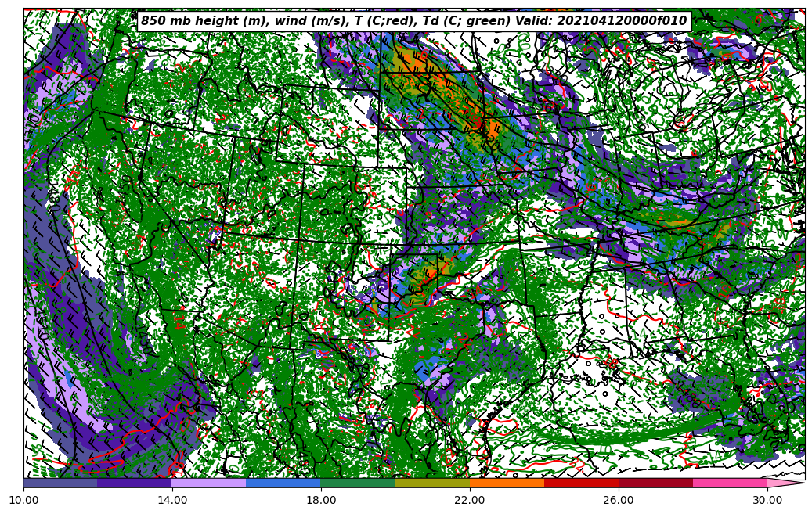This screenshot has width=812, height=514.
Task: Click the orange 22–24 colorbar segment
Action: click(x=507, y=483)
